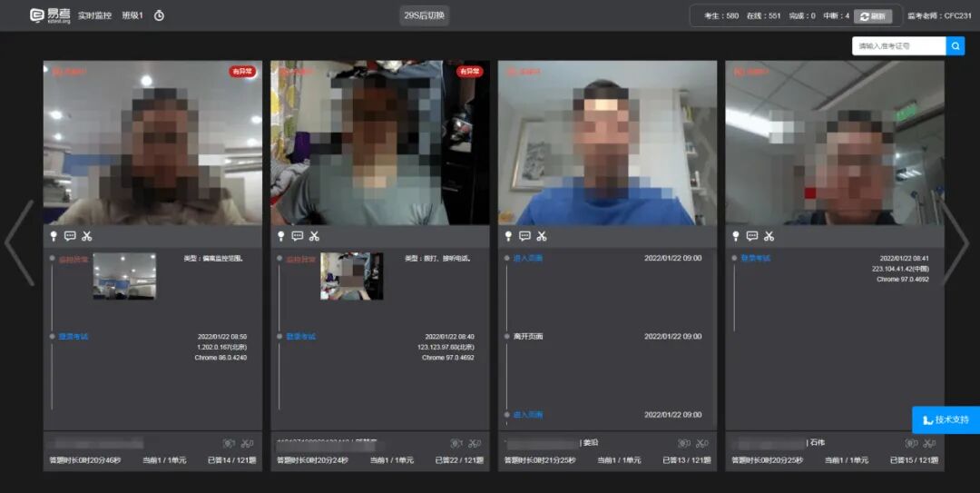Click the 29S后切换 auto-switch button
Image resolution: width=980 pixels, height=493 pixels.
pyautogui.click(x=425, y=15)
